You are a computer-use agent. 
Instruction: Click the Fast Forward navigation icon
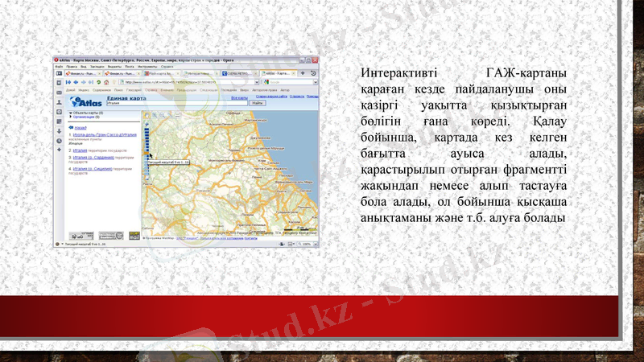[x=91, y=82]
